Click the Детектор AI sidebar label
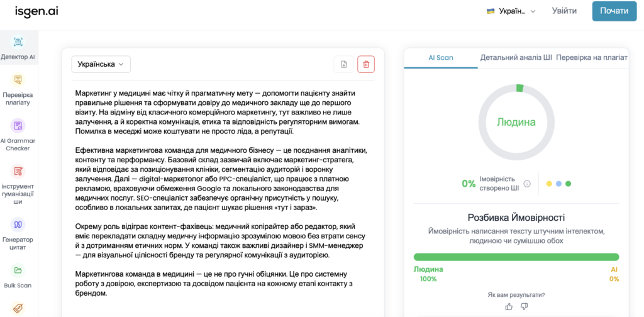This screenshot has height=317, width=644. point(18,57)
